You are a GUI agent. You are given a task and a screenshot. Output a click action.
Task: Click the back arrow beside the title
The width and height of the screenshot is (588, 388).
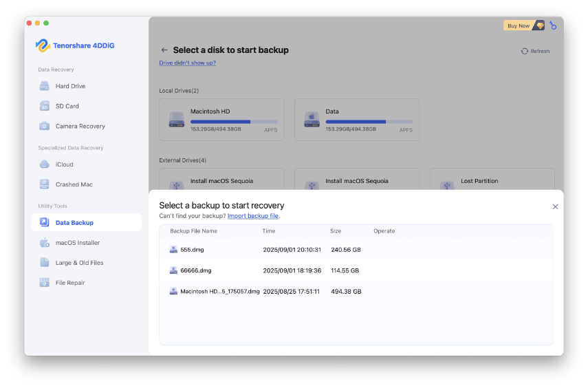(164, 50)
